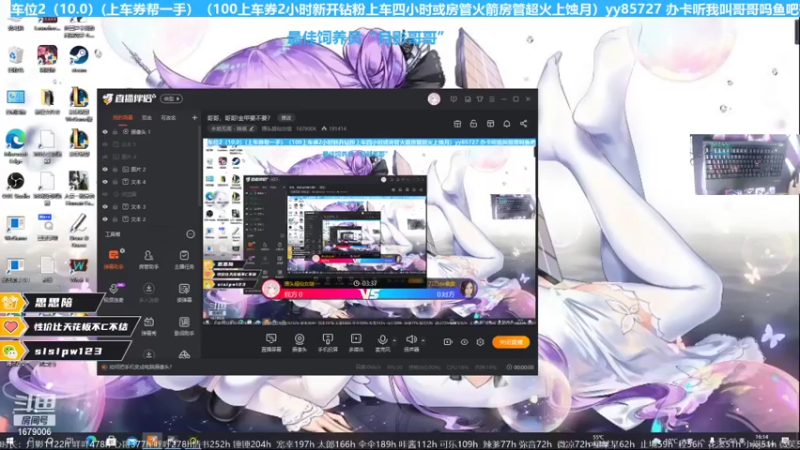The width and height of the screenshot is (800, 450).
Task: Toggle the lock on the 图片 2 layer
Action: click(116, 169)
